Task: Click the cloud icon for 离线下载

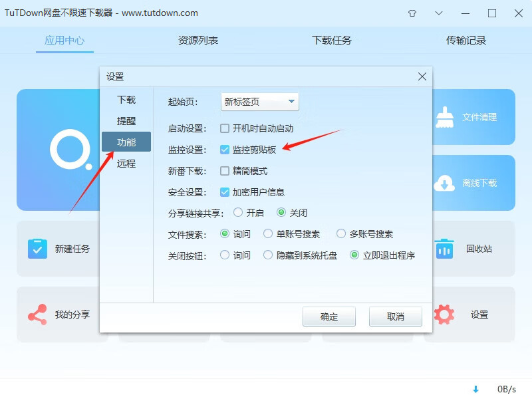Action: [444, 184]
